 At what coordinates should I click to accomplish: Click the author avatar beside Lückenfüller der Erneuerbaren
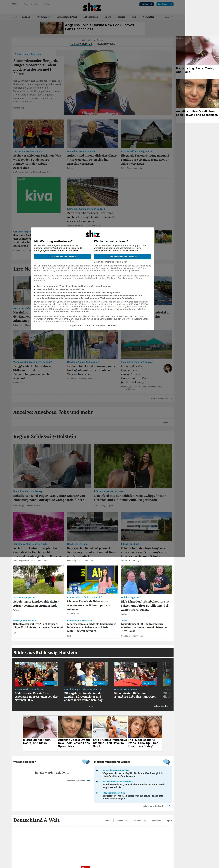point(167,368)
